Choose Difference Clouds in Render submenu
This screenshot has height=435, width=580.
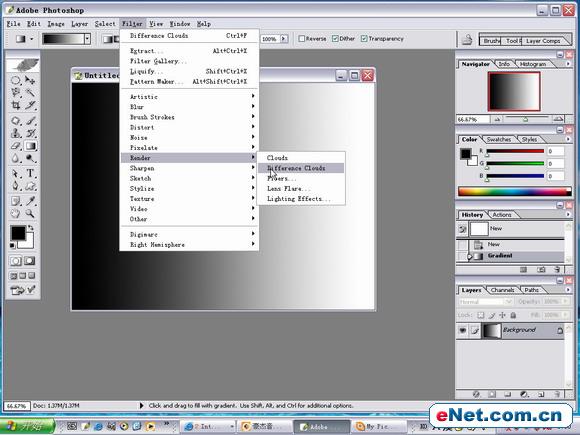pos(301,168)
